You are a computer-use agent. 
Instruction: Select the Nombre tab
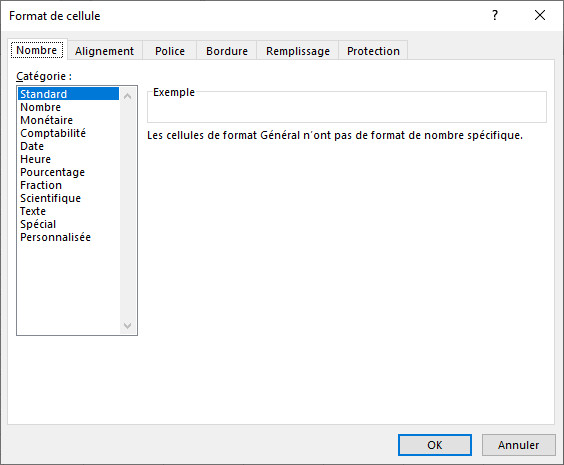[37, 50]
